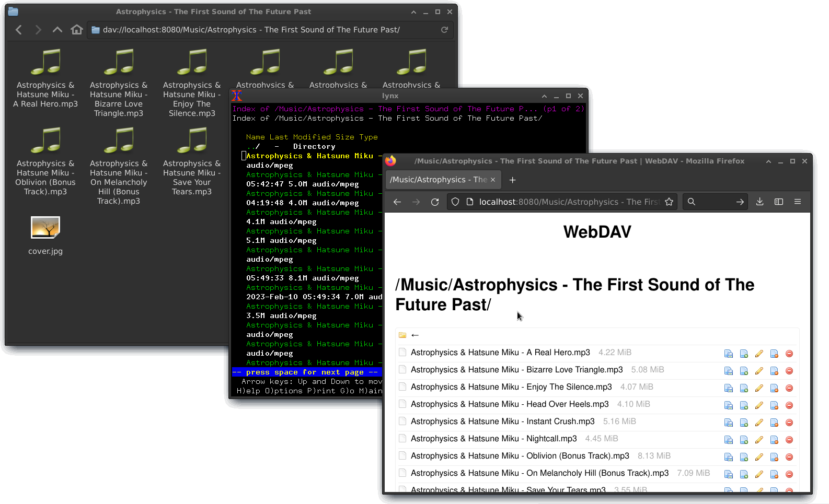
Task: Open Nightcall.mp3 link in WebDAV
Action: (494, 439)
